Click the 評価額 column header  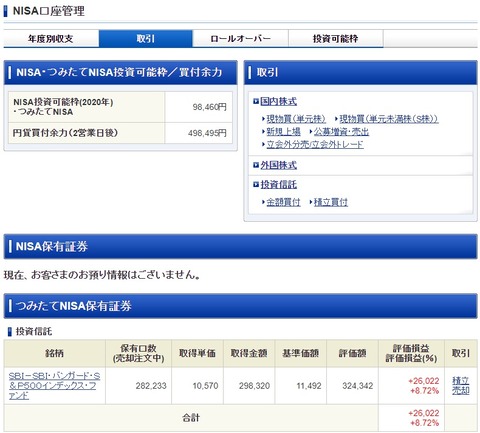click(352, 353)
